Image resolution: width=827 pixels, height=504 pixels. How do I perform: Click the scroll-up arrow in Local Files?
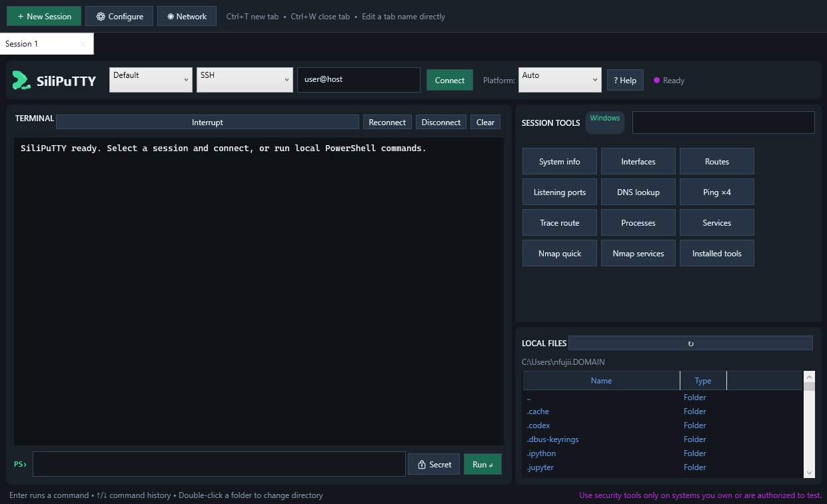click(x=809, y=376)
